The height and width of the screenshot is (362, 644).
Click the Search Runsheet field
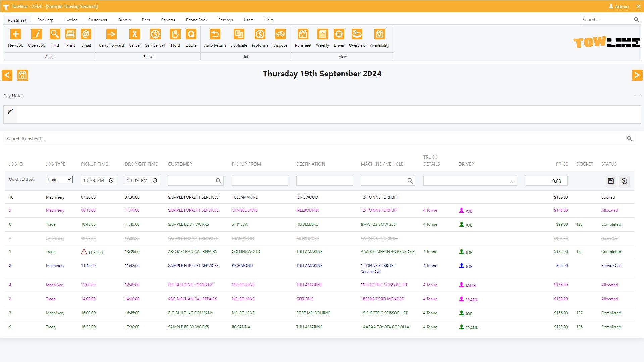315,139
